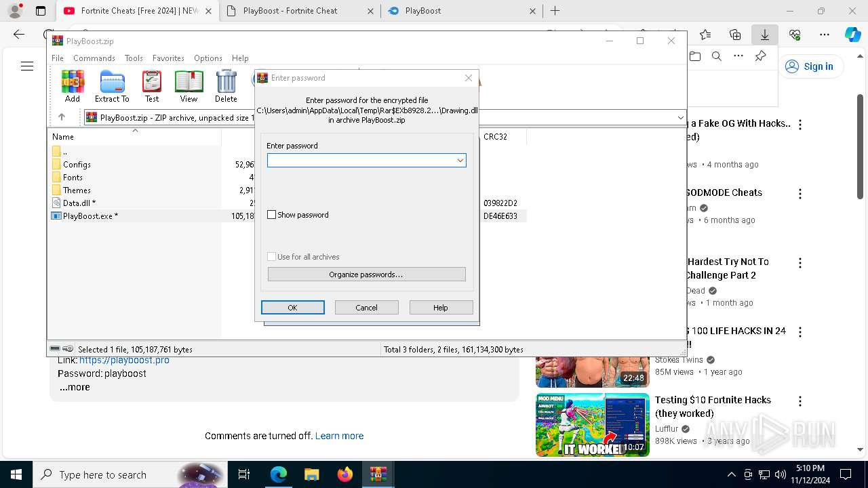Image resolution: width=868 pixels, height=488 pixels.
Task: Expand the archive path dropdown arrow
Action: coord(680,117)
